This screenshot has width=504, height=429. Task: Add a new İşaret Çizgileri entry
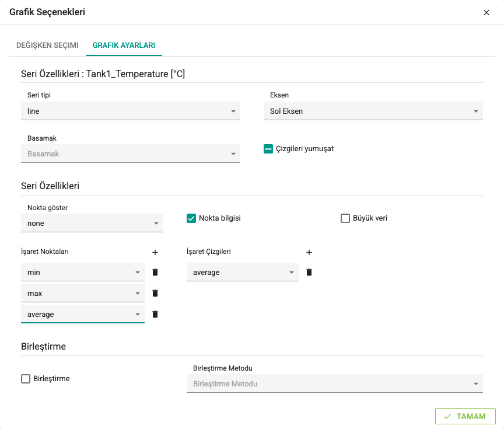point(309,253)
